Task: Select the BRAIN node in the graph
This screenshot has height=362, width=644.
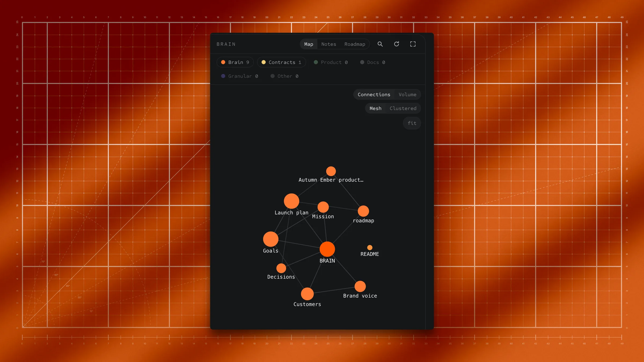Action: 327,249
